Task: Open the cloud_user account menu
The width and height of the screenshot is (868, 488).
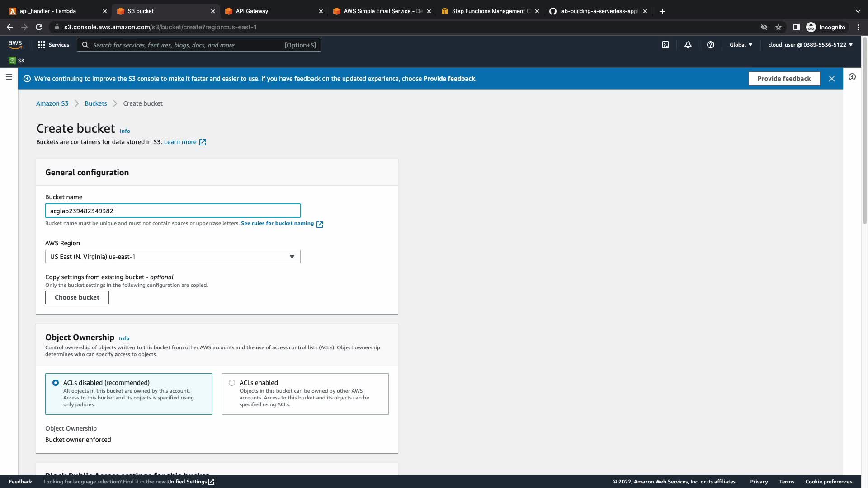Action: pos(810,45)
